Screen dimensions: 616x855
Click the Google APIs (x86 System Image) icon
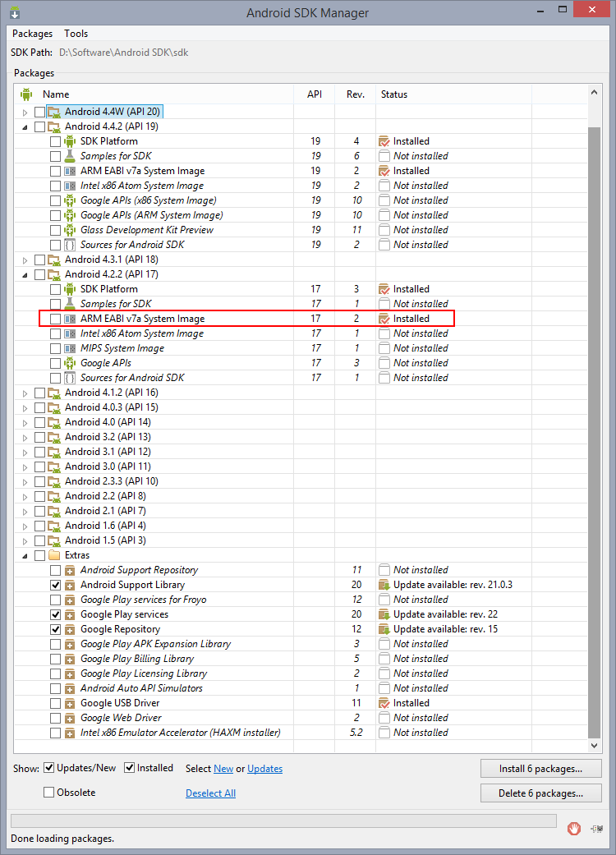coord(70,200)
